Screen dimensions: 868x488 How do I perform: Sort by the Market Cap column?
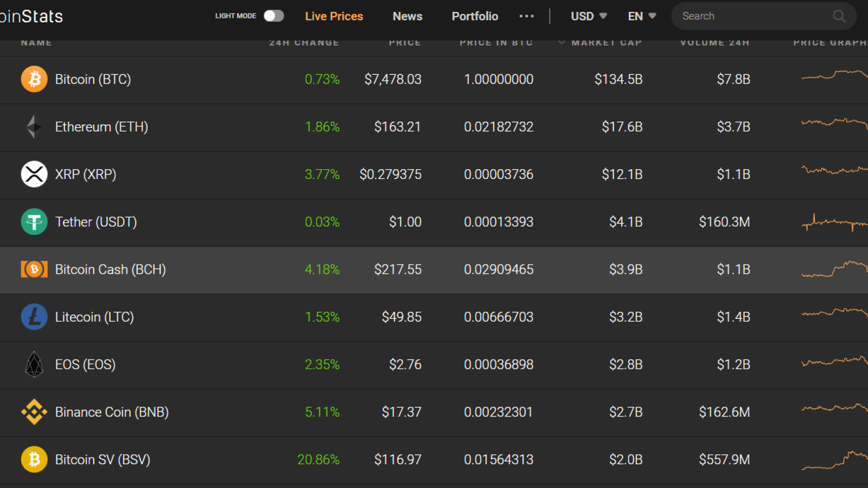(x=606, y=43)
